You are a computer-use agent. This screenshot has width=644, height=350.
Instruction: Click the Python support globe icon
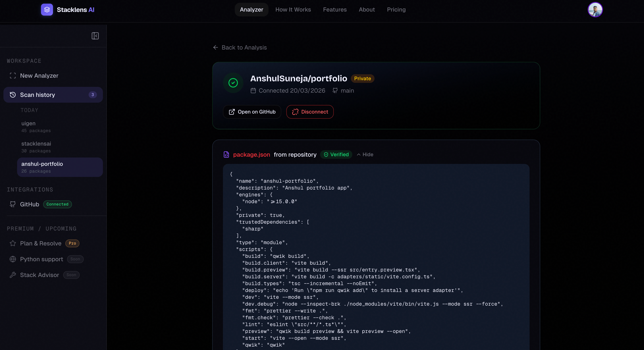coord(13,259)
